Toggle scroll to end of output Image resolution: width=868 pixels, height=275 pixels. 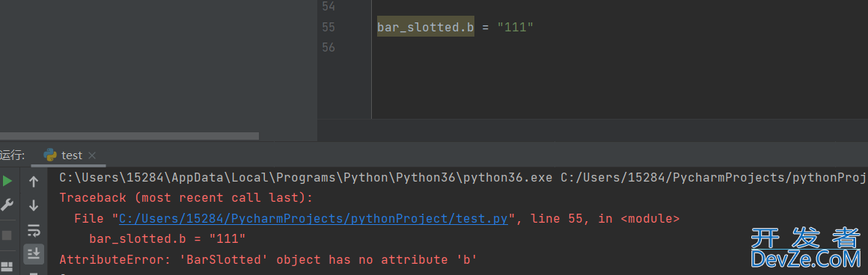(x=34, y=253)
